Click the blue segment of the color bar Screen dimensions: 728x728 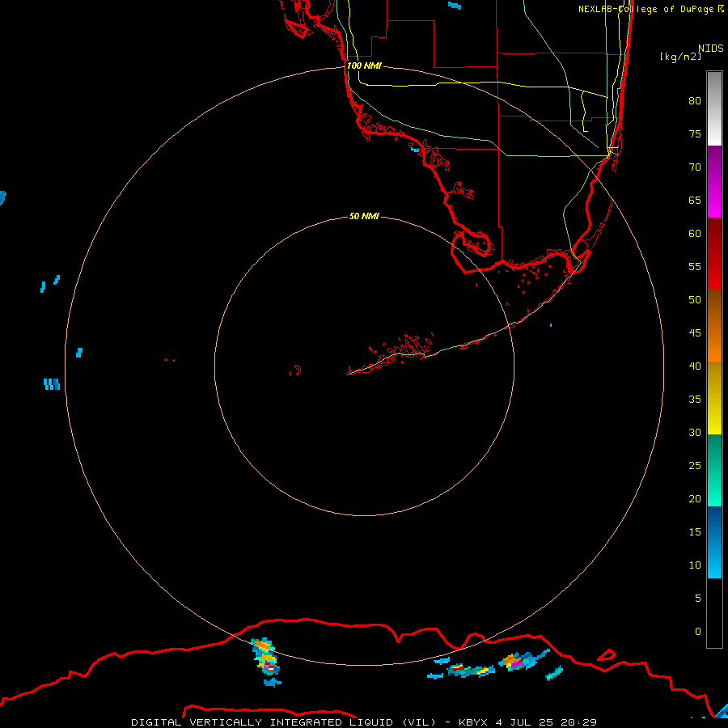714,542
